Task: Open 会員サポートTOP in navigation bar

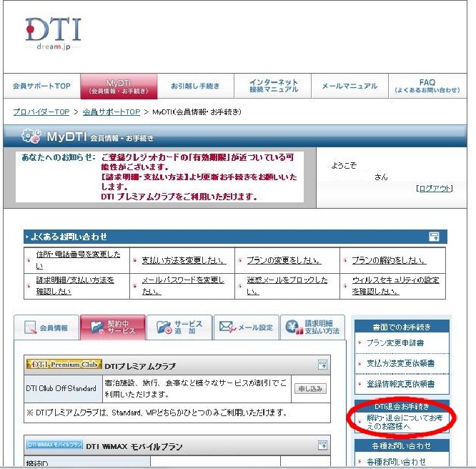Action: click(41, 86)
